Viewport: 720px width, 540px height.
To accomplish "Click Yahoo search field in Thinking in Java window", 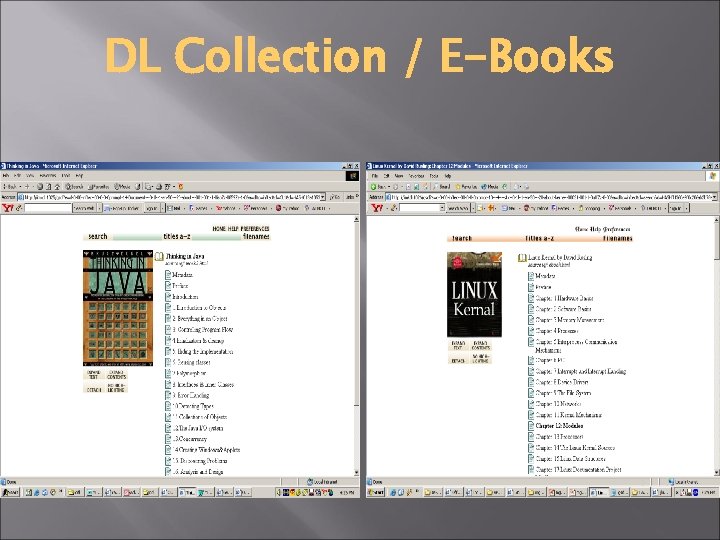I will [x=48, y=208].
